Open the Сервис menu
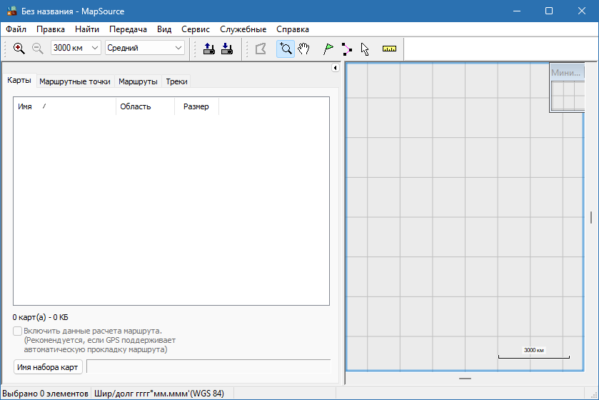This screenshot has height=400, width=599. (x=196, y=29)
